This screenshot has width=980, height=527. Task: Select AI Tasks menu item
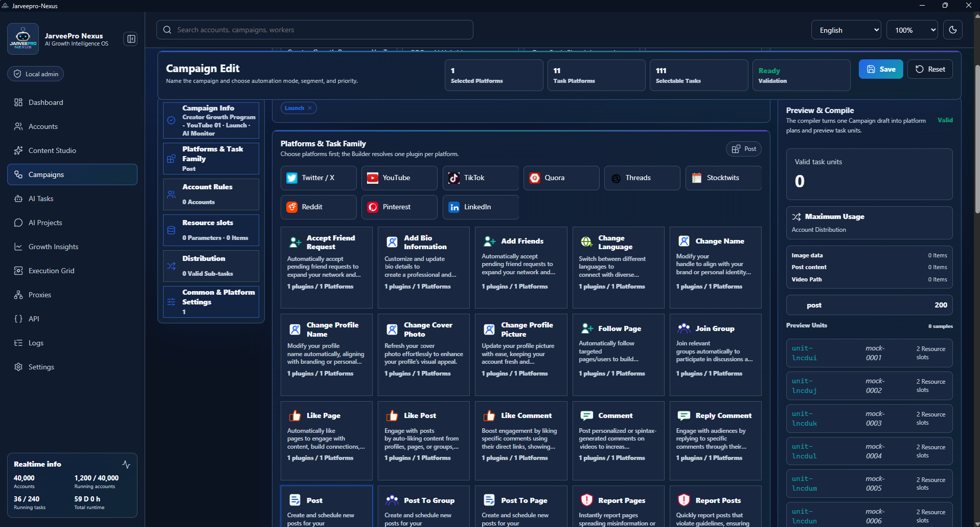(72, 199)
